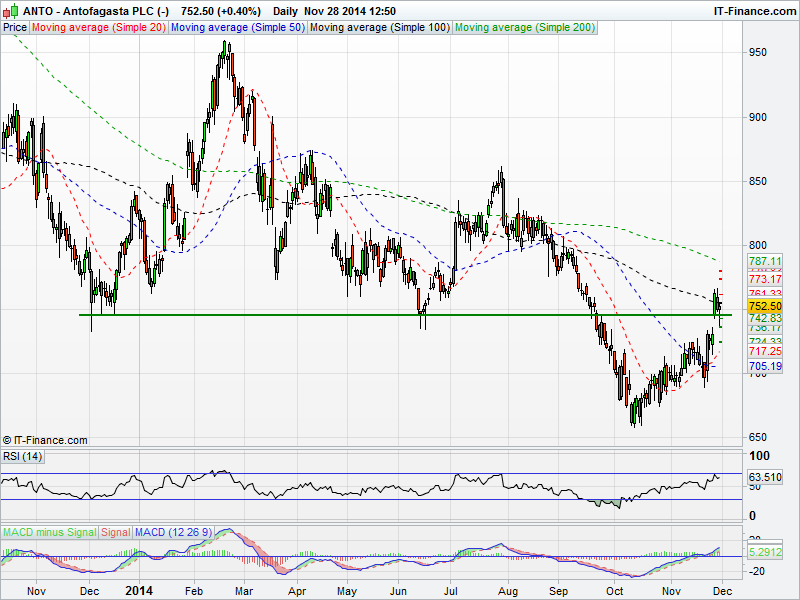Click the MACD minus Signal label
The image size is (800, 600).
(49, 530)
